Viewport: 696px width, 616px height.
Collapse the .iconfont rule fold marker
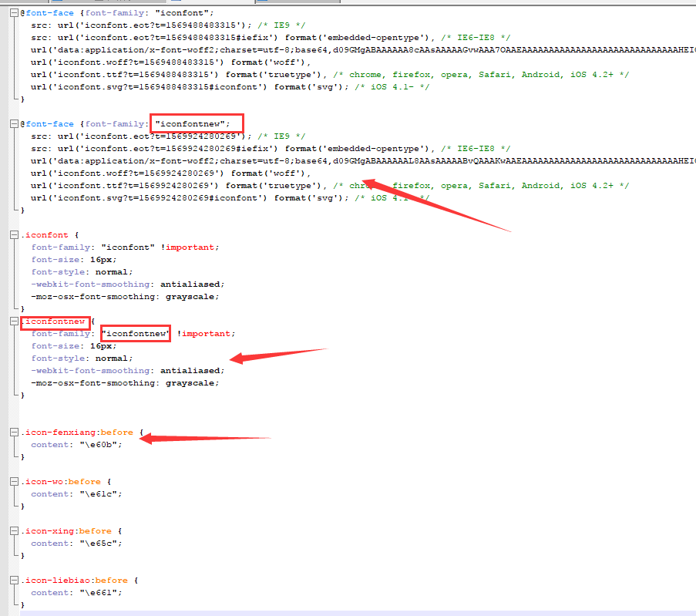point(14,235)
